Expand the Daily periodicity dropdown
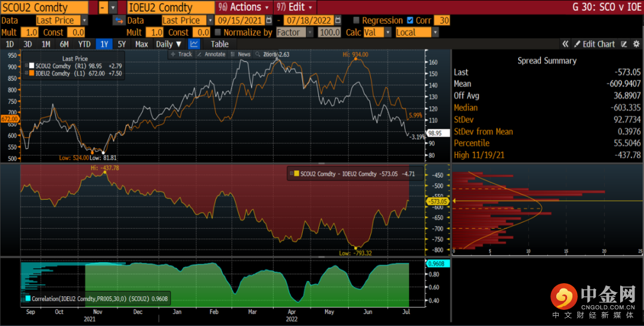 (x=168, y=44)
